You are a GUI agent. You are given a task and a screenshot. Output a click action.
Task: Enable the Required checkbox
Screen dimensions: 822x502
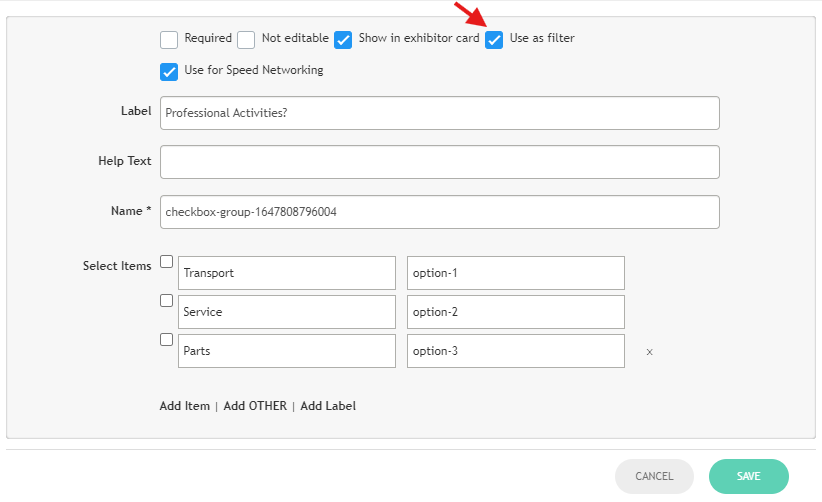pyautogui.click(x=169, y=40)
